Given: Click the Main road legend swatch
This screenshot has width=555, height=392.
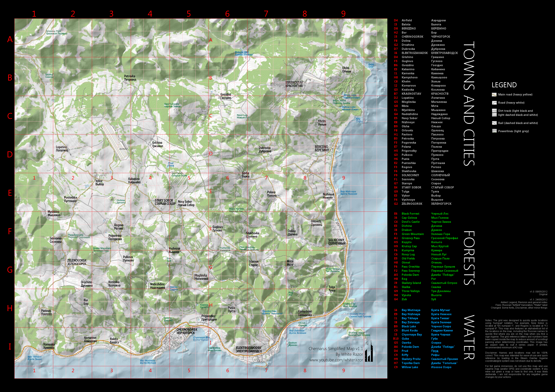Looking at the screenshot, I should point(494,95).
